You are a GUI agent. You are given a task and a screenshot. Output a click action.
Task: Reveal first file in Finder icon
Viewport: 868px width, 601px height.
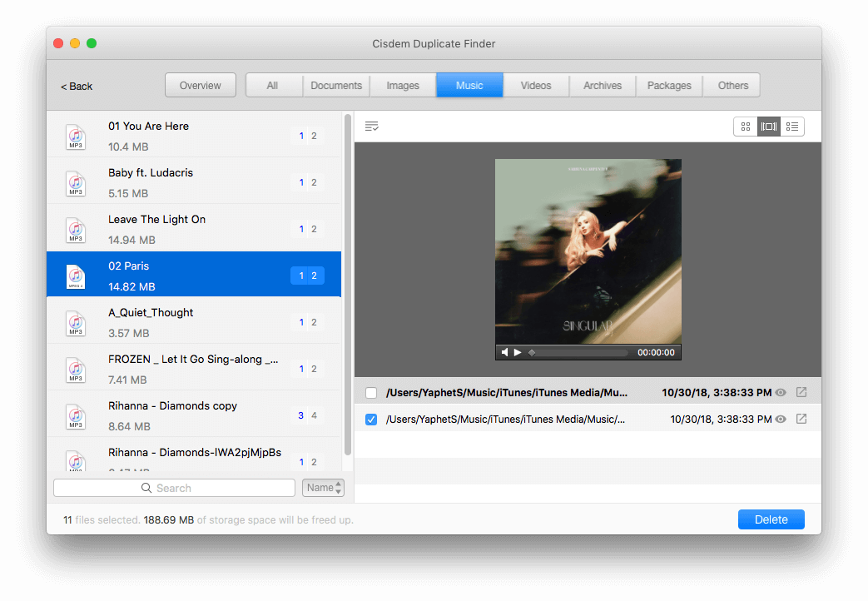[801, 392]
